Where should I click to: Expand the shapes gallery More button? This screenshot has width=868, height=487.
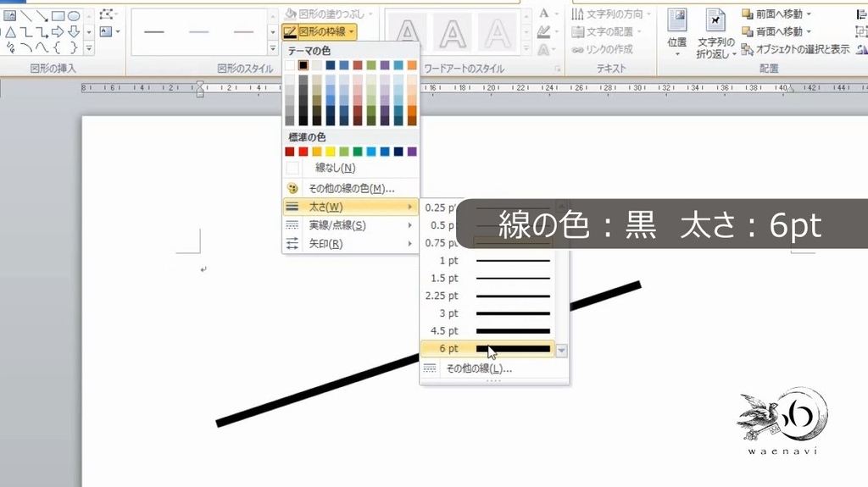point(89,49)
